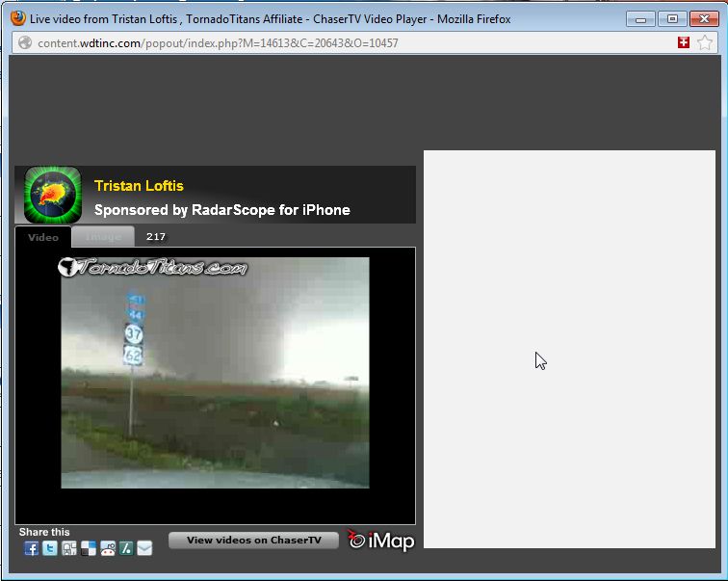Image resolution: width=728 pixels, height=581 pixels.
Task: Share the stream on Facebook
Action: tap(32, 548)
